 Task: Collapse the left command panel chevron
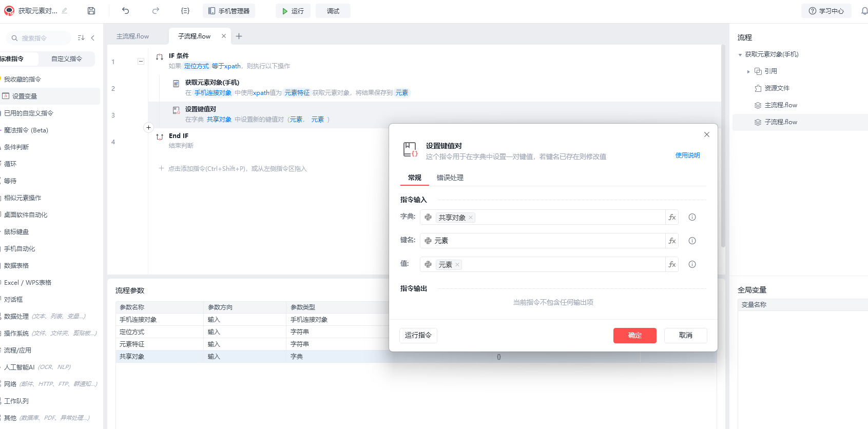point(93,37)
